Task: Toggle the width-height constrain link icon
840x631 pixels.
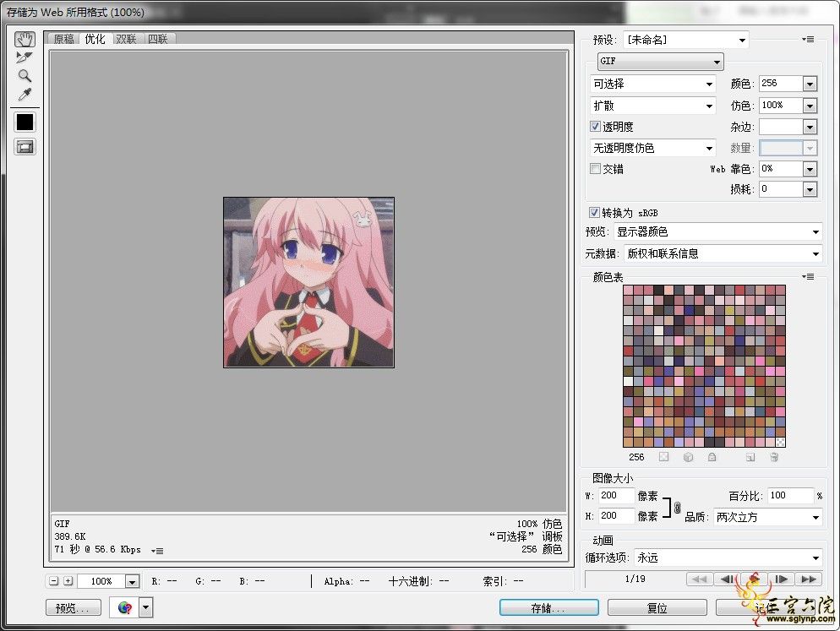Action: tap(677, 507)
